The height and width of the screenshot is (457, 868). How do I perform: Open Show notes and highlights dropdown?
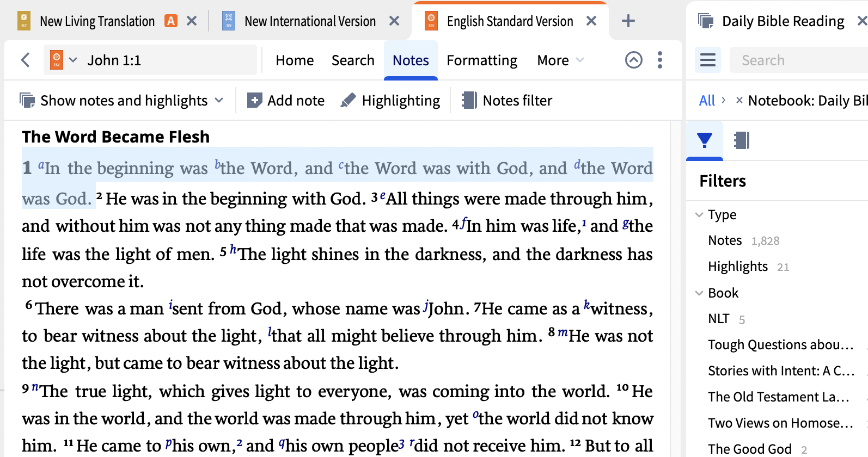pyautogui.click(x=121, y=101)
